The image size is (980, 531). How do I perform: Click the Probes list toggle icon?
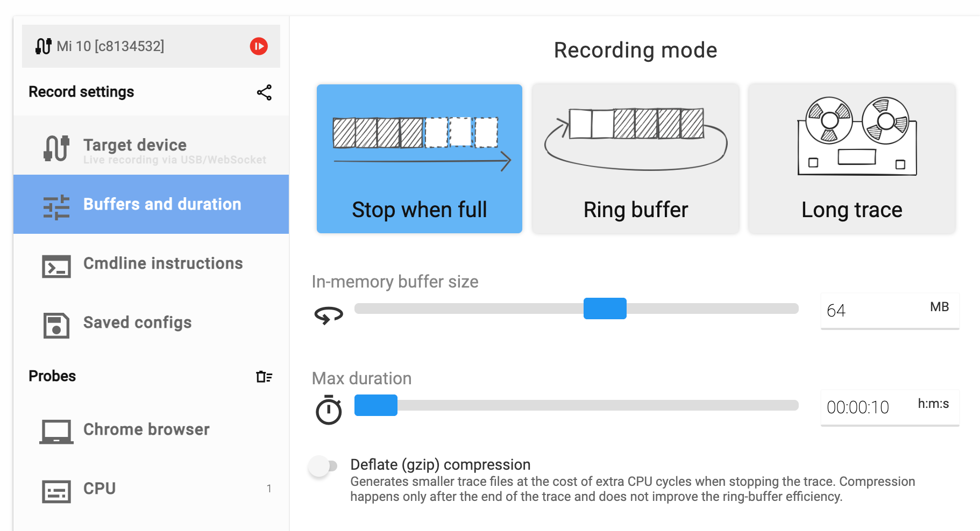pyautogui.click(x=264, y=377)
